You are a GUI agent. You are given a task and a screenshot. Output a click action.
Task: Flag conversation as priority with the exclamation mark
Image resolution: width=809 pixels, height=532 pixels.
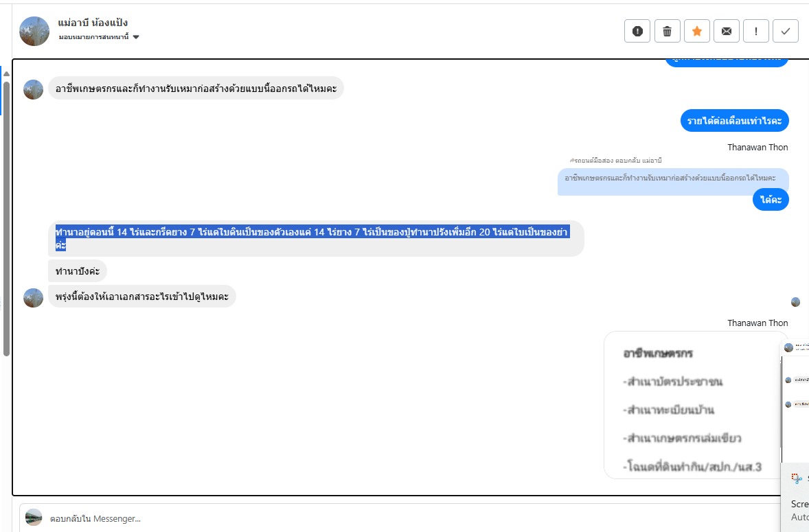click(756, 32)
